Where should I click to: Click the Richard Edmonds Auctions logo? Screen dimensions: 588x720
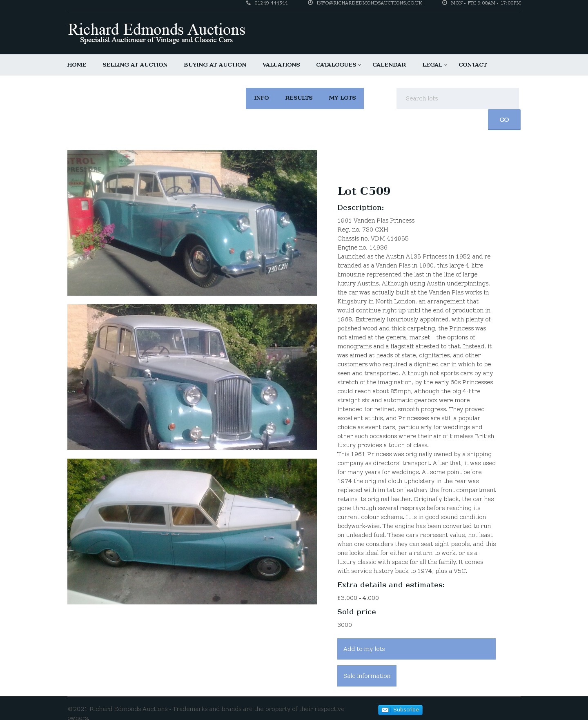coord(156,33)
